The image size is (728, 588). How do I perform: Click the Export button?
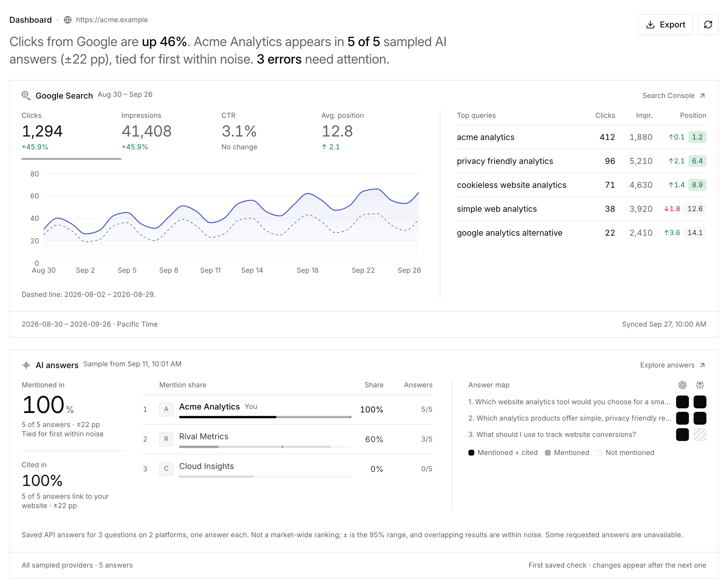point(665,24)
